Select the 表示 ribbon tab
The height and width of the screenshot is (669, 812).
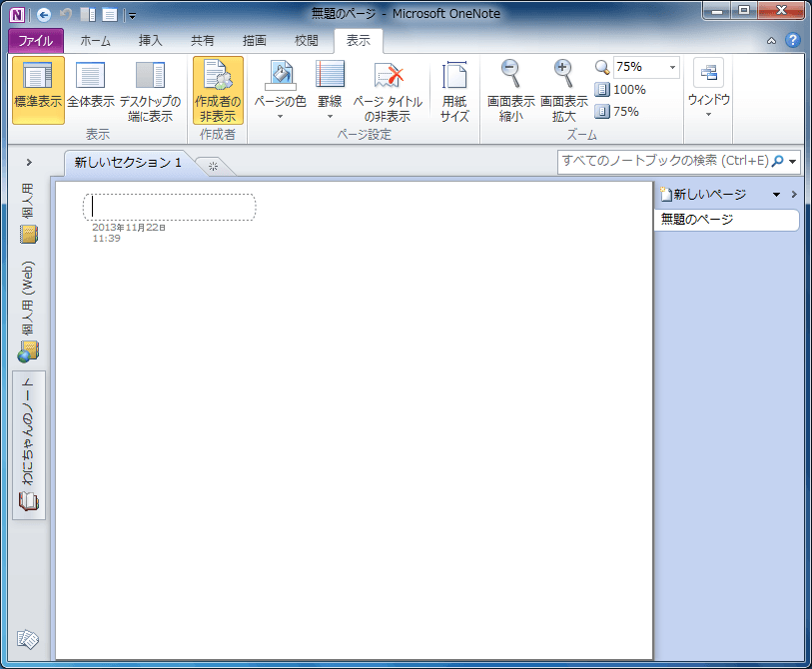coord(359,41)
